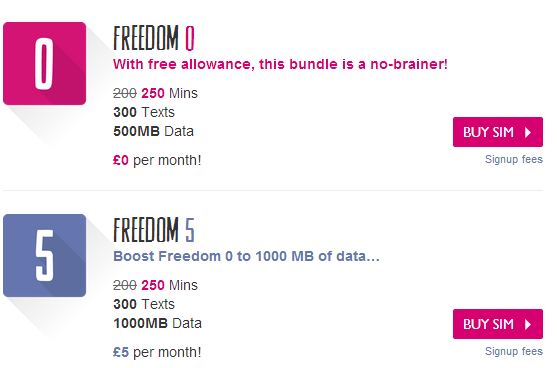
Task: Click the 500MB Data allowance line
Action: tap(153, 131)
